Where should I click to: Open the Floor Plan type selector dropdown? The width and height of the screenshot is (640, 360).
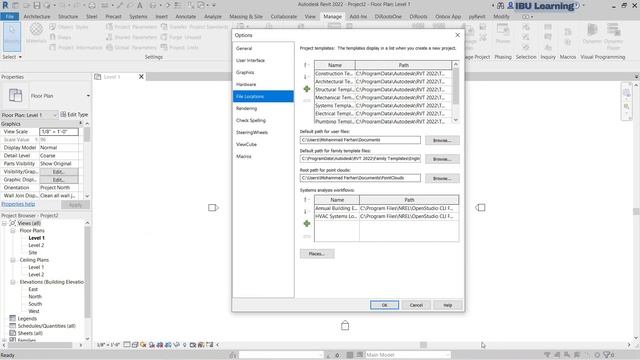(x=88, y=96)
